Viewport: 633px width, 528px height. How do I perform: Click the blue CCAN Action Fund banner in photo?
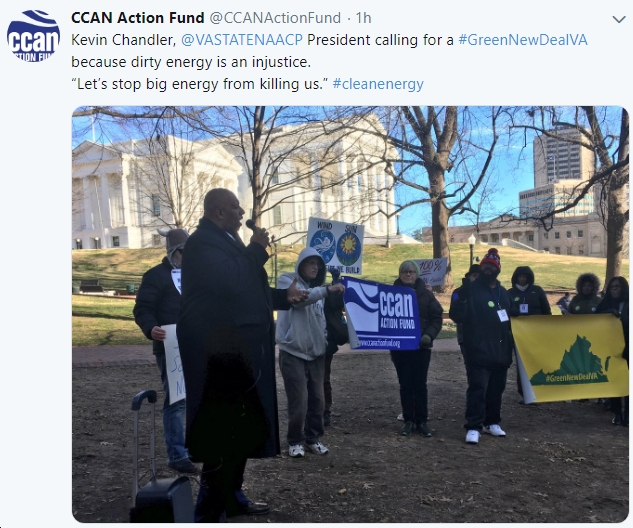click(x=381, y=314)
